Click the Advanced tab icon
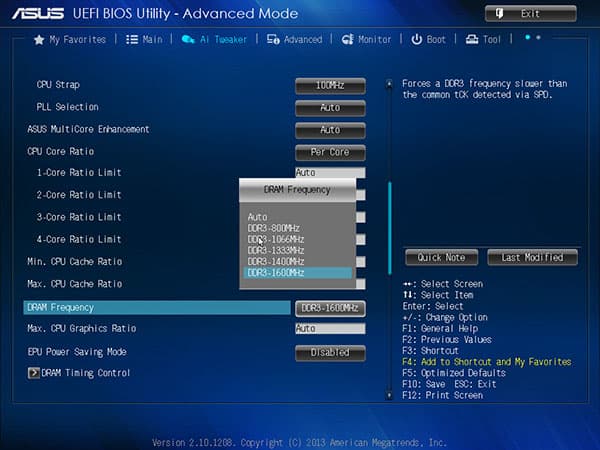The image size is (600, 450). tap(273, 39)
